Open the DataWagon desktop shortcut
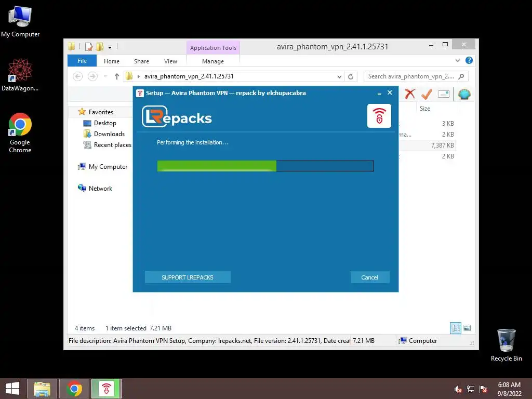 click(x=20, y=75)
